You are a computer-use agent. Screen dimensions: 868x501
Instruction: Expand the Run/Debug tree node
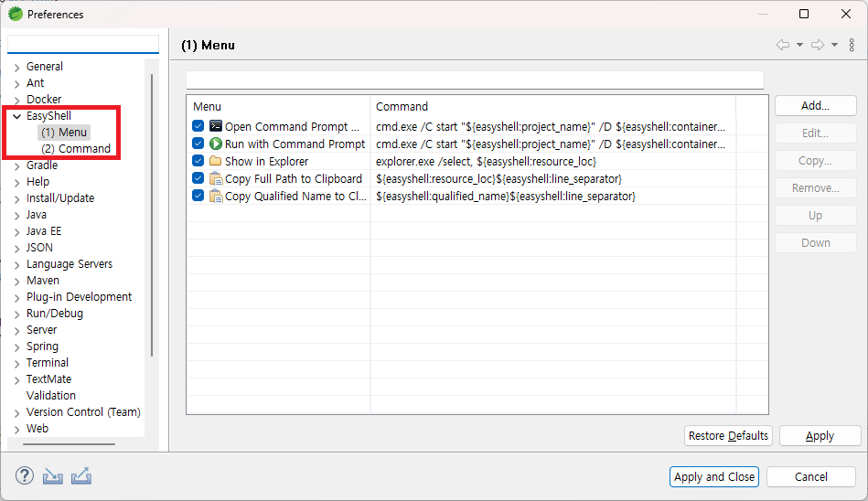pos(16,314)
